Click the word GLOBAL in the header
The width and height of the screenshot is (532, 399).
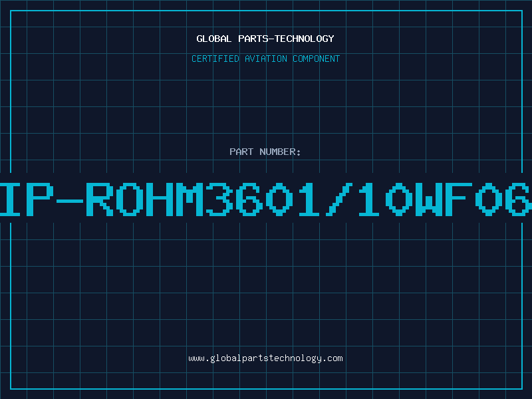pyautogui.click(x=213, y=39)
